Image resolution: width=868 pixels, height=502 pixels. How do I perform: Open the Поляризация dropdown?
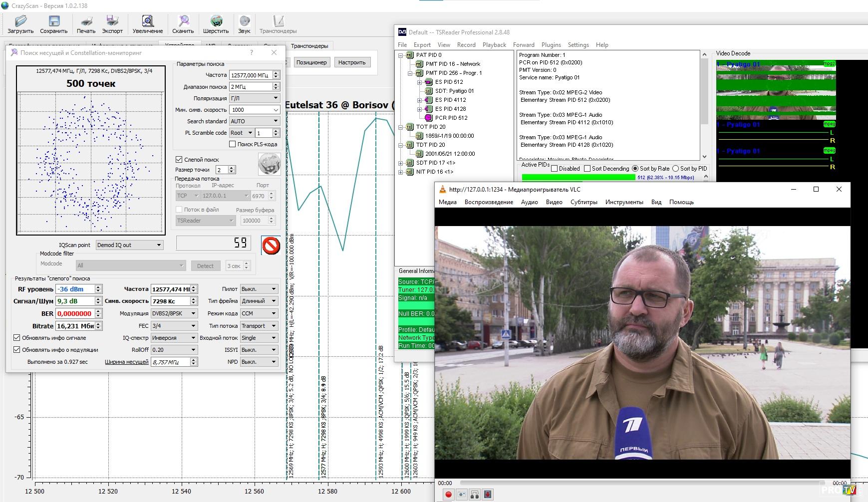coord(254,98)
